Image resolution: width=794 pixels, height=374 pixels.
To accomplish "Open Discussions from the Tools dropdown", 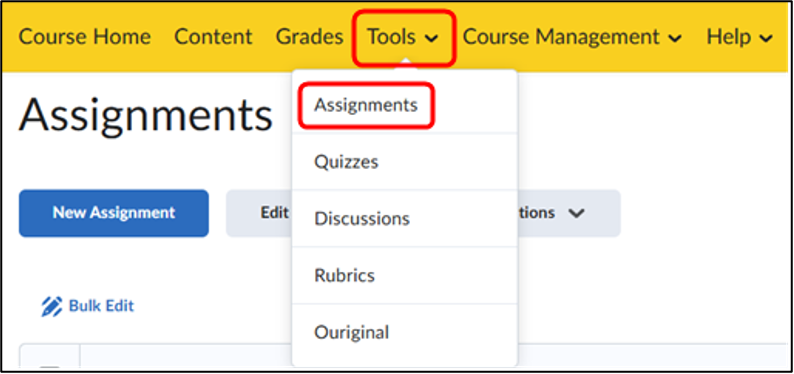I will click(362, 219).
